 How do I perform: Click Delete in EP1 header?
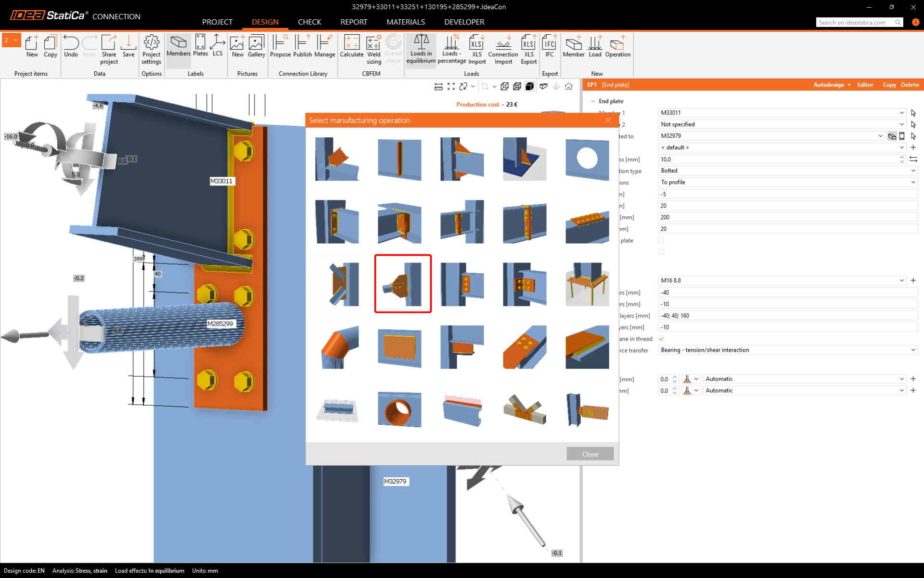point(910,85)
